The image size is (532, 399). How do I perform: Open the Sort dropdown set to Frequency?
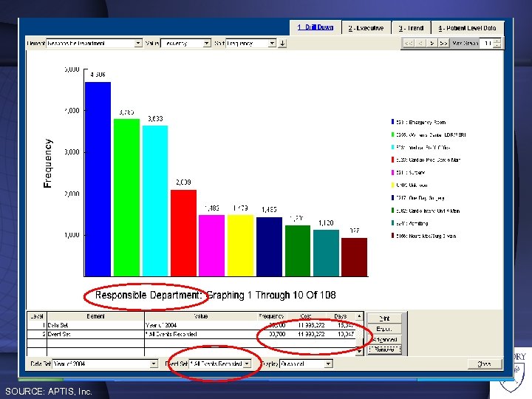[x=250, y=43]
